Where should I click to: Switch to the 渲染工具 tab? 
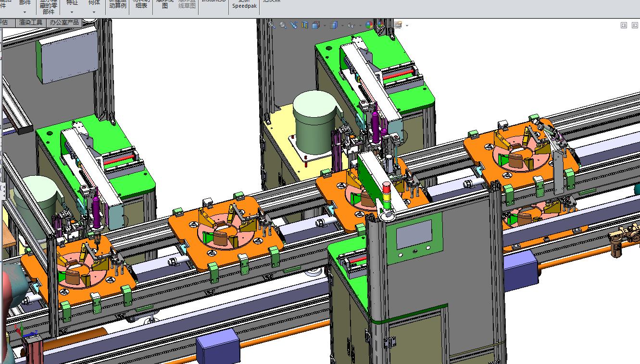[31, 22]
